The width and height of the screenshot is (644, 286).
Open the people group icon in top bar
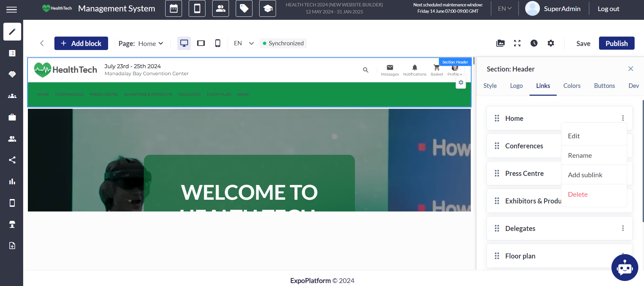coord(221,9)
